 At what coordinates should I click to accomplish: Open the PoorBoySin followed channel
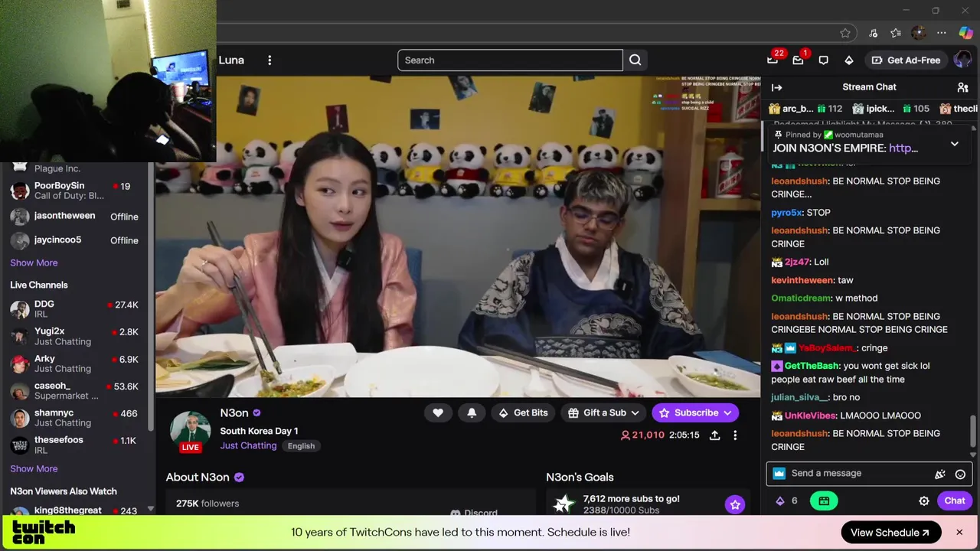click(x=77, y=191)
